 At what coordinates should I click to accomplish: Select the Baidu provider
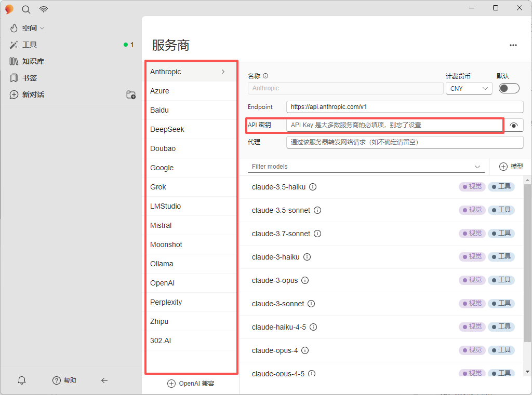[191, 110]
